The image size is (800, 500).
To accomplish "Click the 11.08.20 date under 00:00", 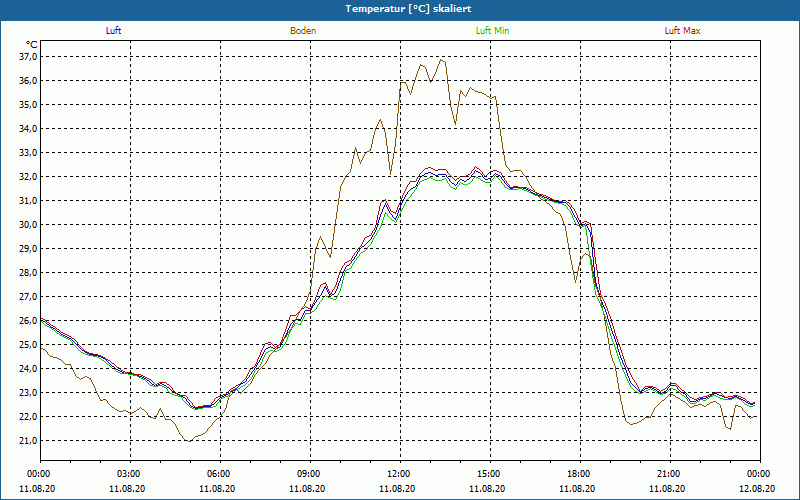I will tap(37, 488).
